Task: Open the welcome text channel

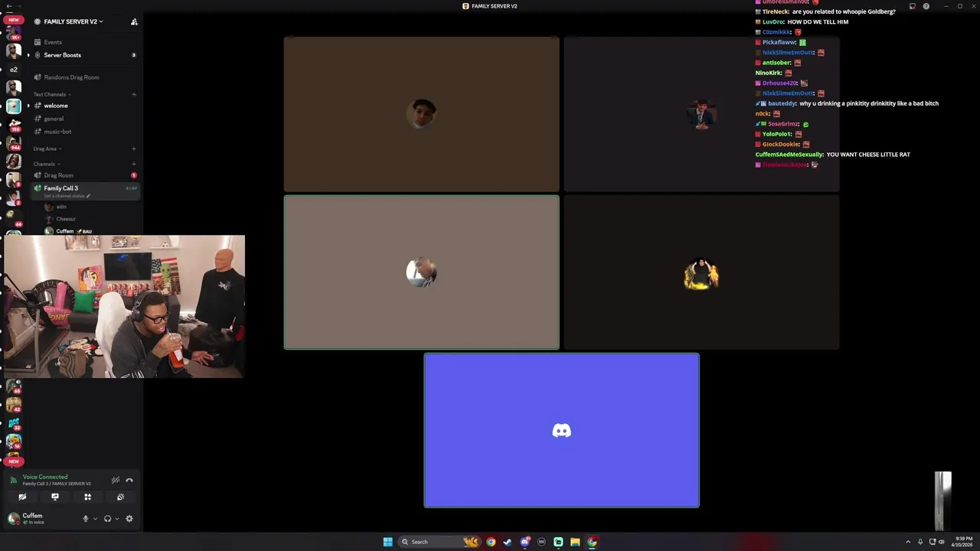Action: [x=56, y=106]
